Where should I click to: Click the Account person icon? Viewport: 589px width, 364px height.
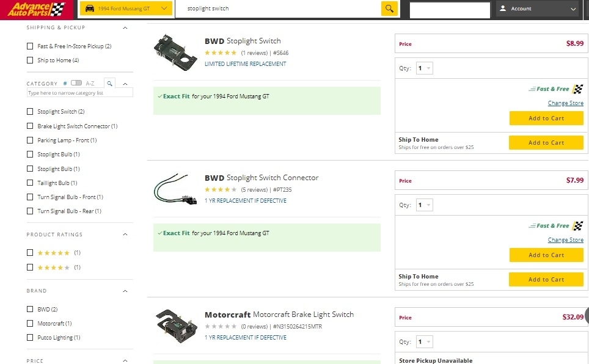(x=503, y=9)
